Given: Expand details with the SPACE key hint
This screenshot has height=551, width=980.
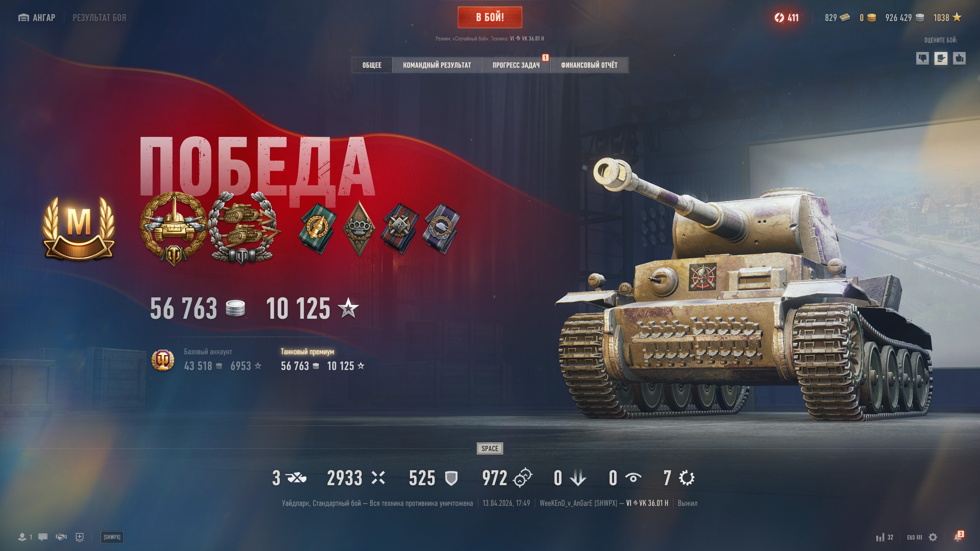Looking at the screenshot, I should click(490, 448).
